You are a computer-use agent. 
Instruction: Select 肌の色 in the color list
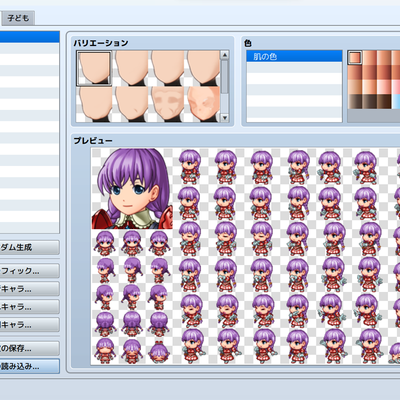[x=294, y=56]
